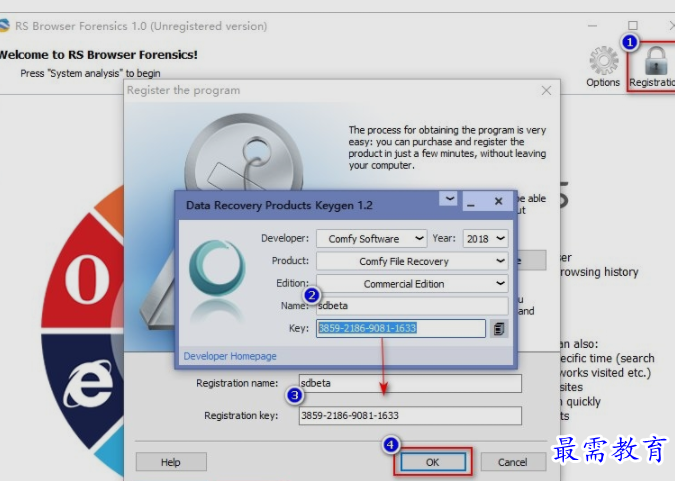Expand the Edition dropdown with Commercial Edition
The height and width of the screenshot is (481, 675).
[412, 283]
